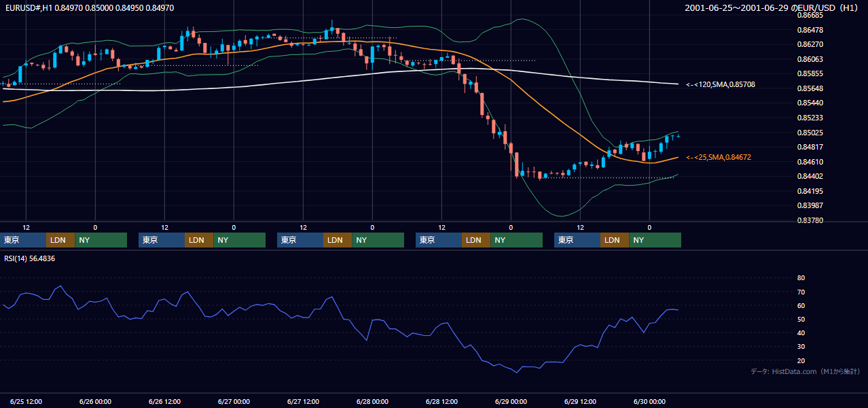Click RSI scale value 70
This screenshot has width=868, height=408.
[801, 292]
